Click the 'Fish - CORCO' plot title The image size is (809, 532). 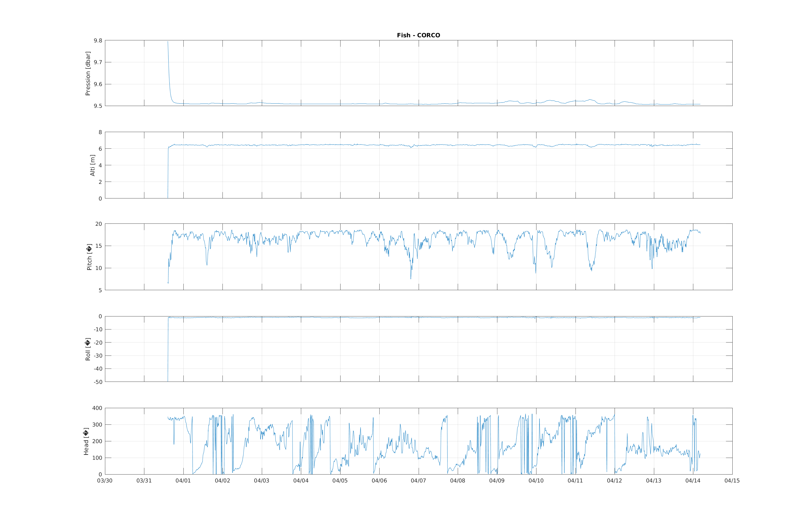coord(418,35)
